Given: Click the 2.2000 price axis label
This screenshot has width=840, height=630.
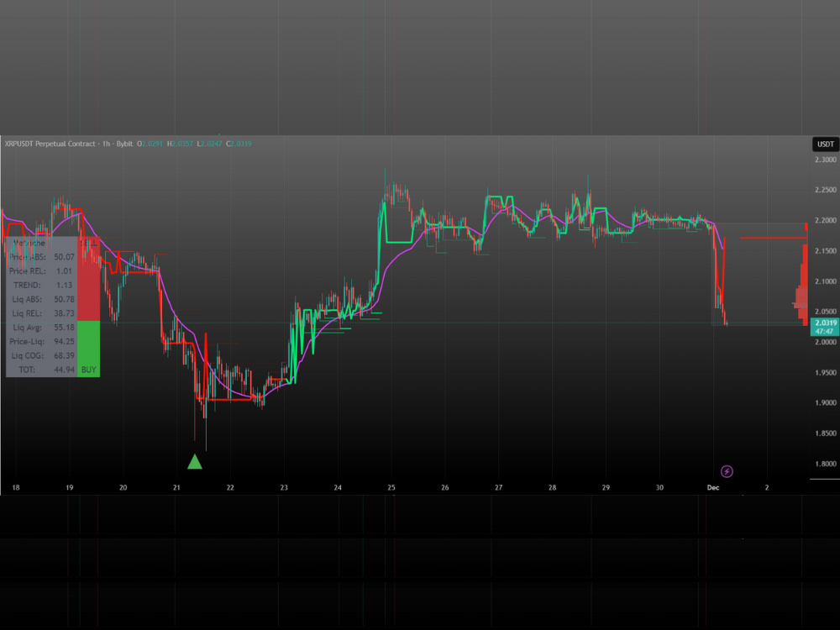Looking at the screenshot, I should click(825, 220).
